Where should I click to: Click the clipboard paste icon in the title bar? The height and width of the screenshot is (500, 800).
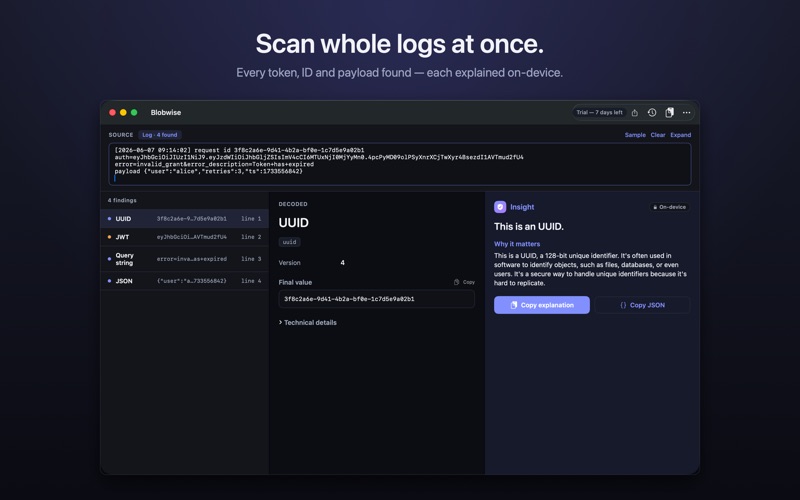[669, 113]
